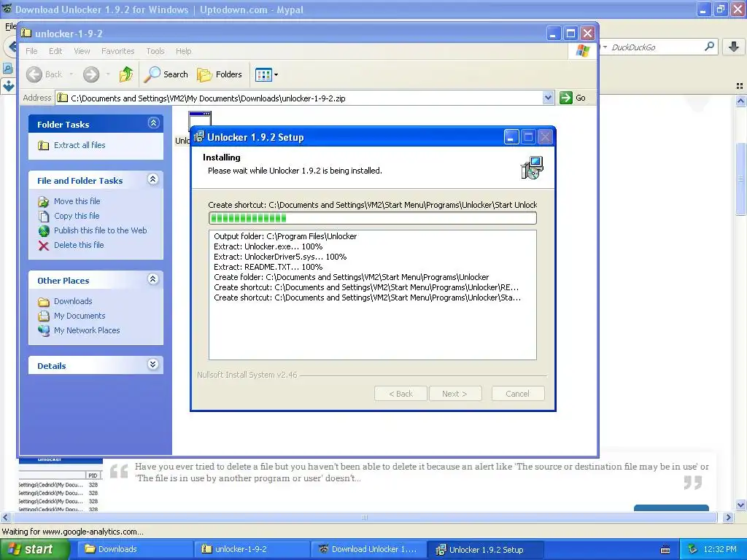Click the Downloads folder icon in Other Places
The width and height of the screenshot is (747, 560).
click(x=43, y=301)
